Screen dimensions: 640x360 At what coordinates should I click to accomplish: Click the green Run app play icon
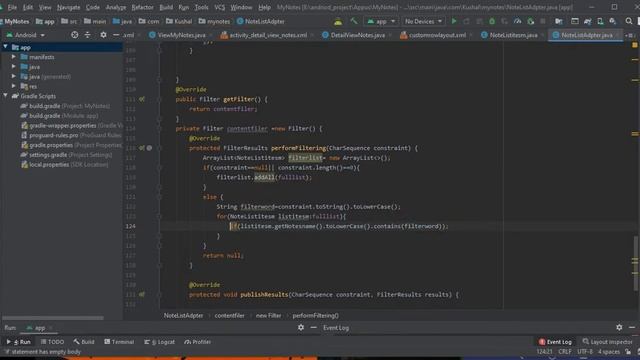453,21
